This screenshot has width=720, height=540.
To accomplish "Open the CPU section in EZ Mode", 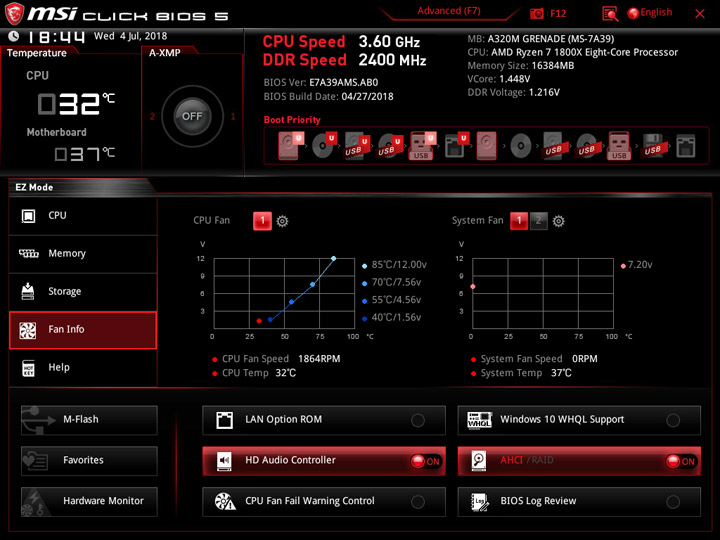I will [x=83, y=216].
